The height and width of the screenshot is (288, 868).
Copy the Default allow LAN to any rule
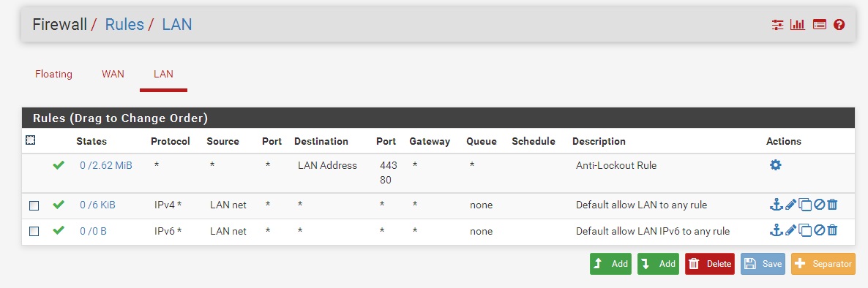(805, 205)
